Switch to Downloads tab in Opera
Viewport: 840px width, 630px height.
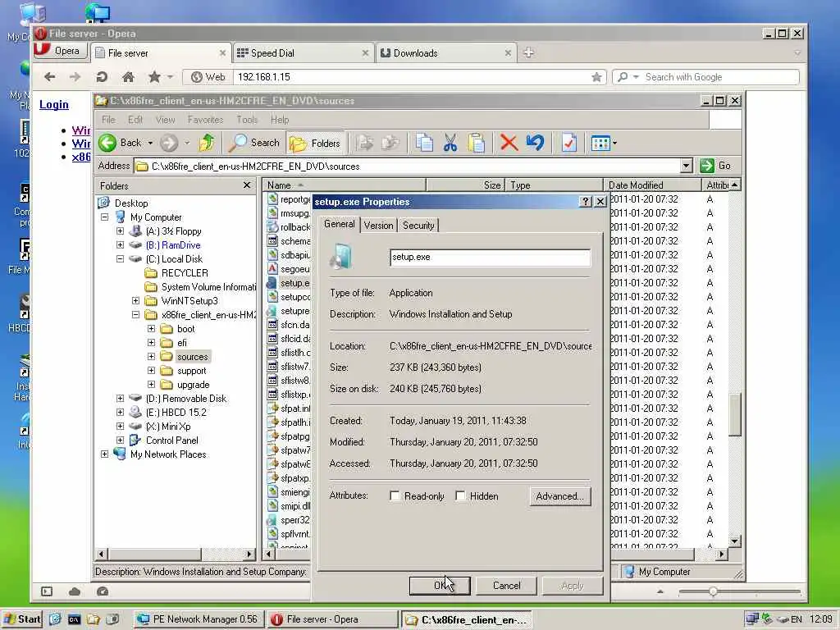tap(445, 53)
